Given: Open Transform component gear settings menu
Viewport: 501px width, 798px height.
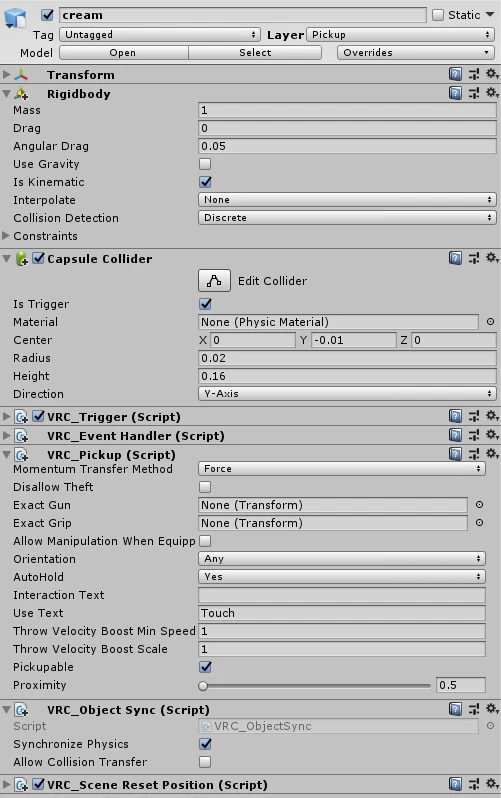Looking at the screenshot, I should pyautogui.click(x=492, y=74).
